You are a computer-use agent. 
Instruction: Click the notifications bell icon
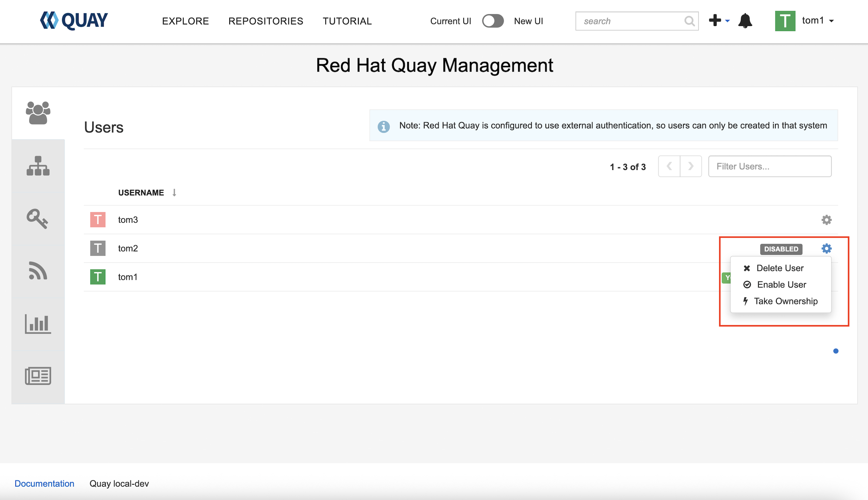point(745,21)
